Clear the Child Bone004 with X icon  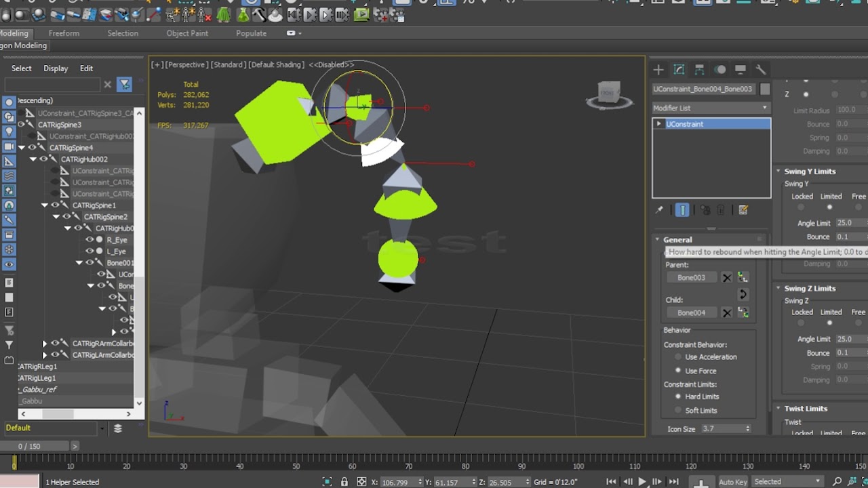[x=727, y=313]
